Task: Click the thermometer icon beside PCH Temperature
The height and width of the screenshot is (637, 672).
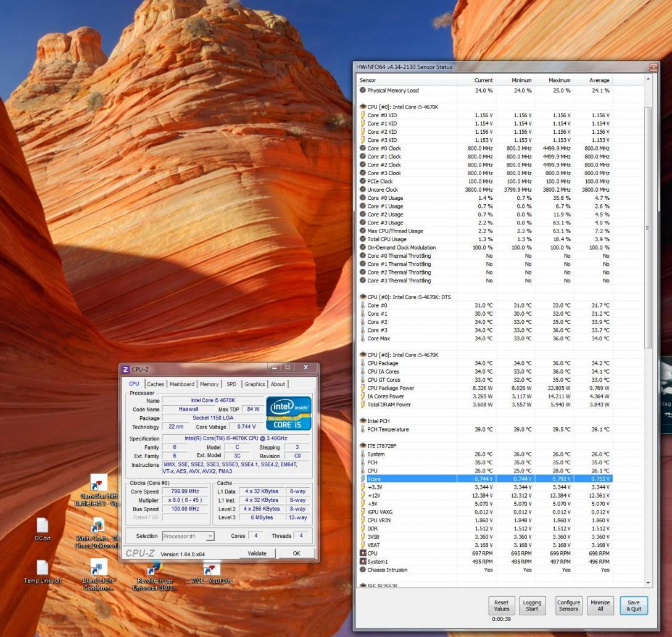Action: point(363,429)
